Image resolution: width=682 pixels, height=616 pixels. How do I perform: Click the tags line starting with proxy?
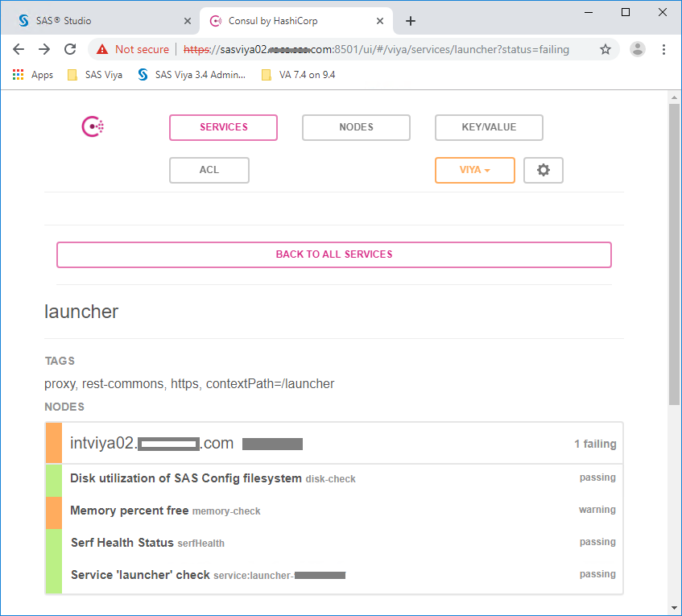point(189,384)
